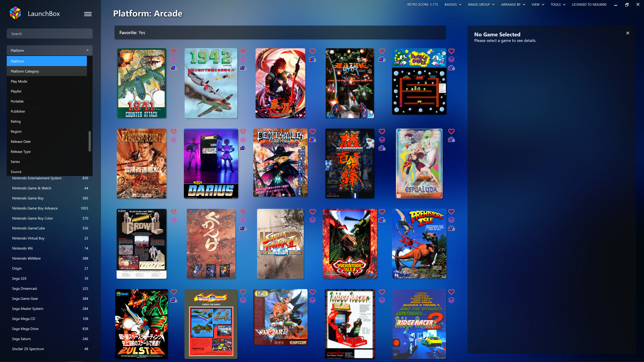
Task: Click layers badge beside 1941 Counter Attack
Action: [x=174, y=59]
